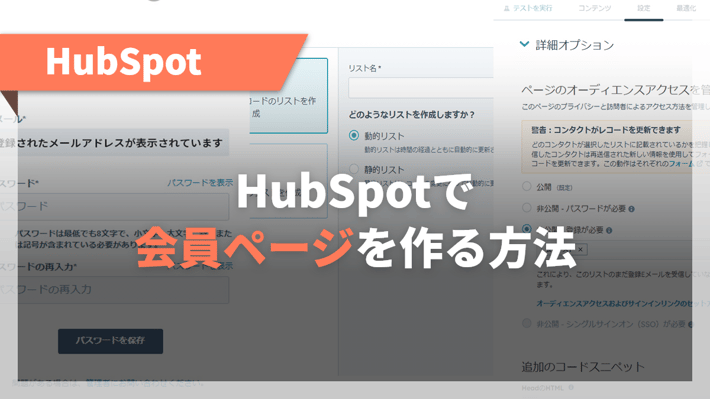The height and width of the screenshot is (399, 710).
Task: Click the パスワードを表示 link above password field
Action: [200, 183]
